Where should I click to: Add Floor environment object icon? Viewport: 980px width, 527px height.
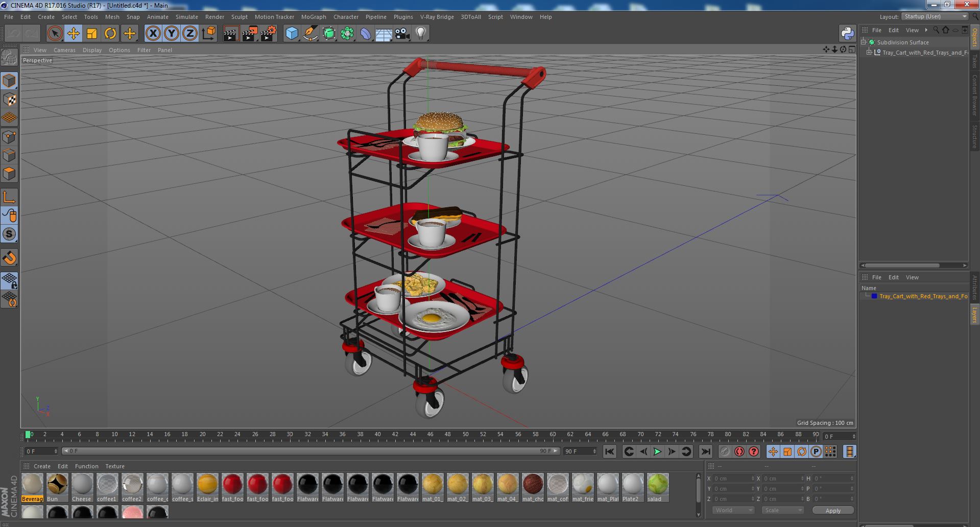click(384, 34)
